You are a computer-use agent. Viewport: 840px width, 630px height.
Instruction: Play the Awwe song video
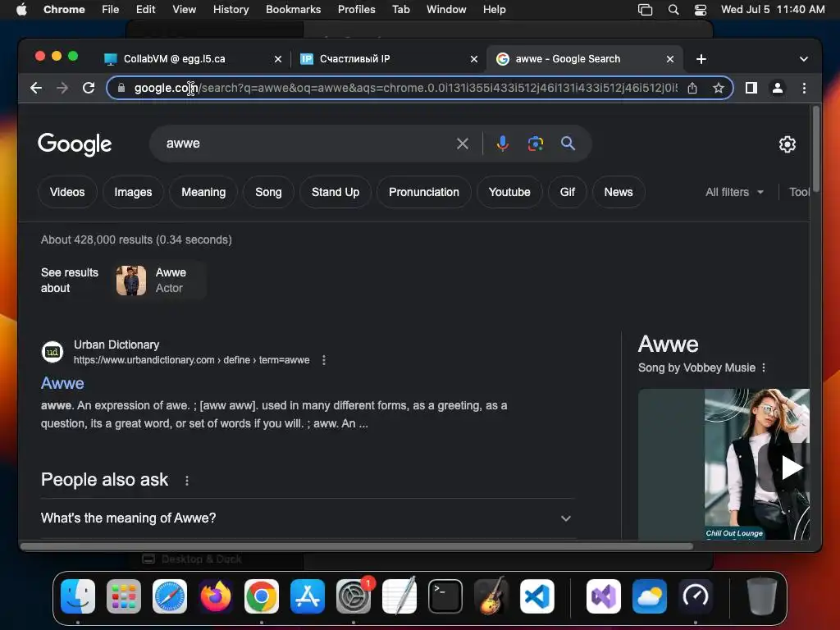792,467
